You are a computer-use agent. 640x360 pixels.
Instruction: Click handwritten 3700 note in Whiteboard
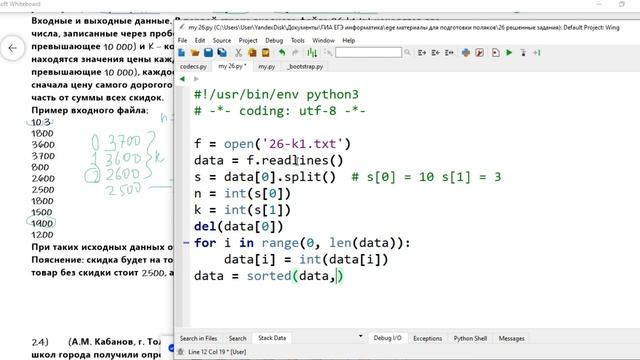click(124, 142)
